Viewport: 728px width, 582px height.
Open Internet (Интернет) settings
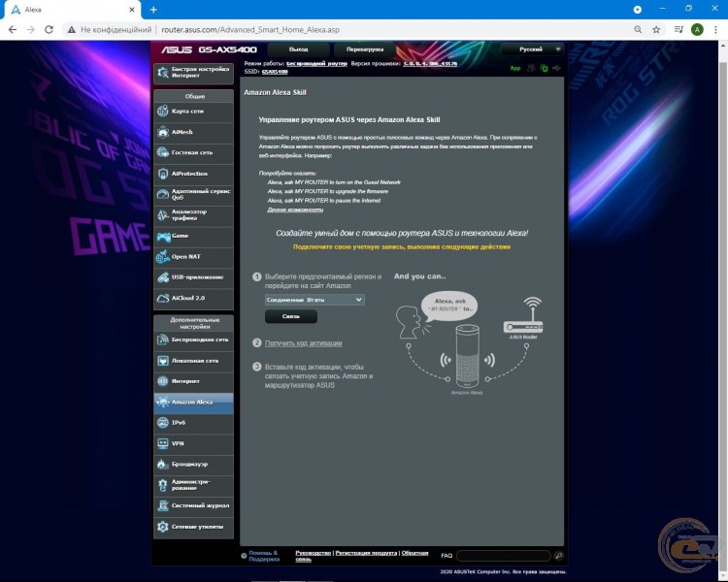pyautogui.click(x=193, y=381)
